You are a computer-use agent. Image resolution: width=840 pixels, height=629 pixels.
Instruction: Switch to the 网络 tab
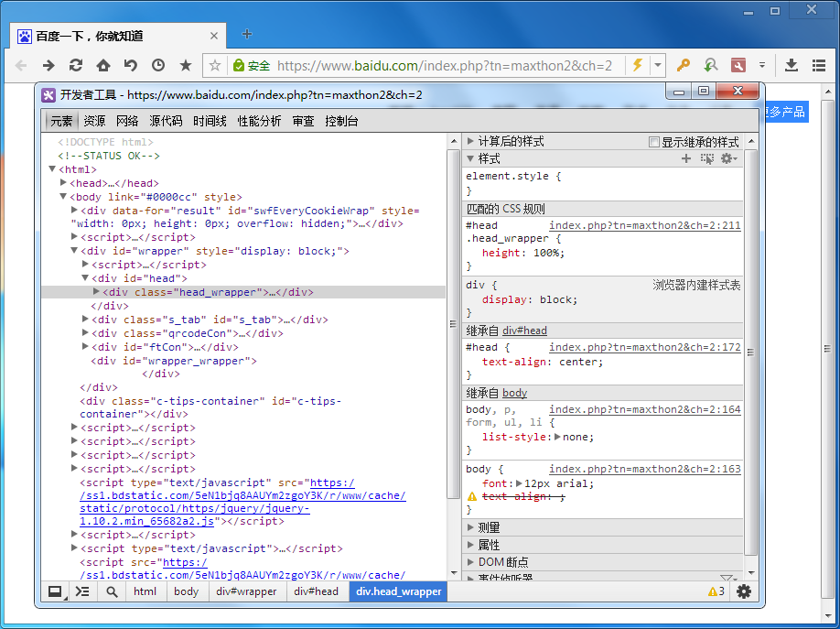pyautogui.click(x=127, y=121)
